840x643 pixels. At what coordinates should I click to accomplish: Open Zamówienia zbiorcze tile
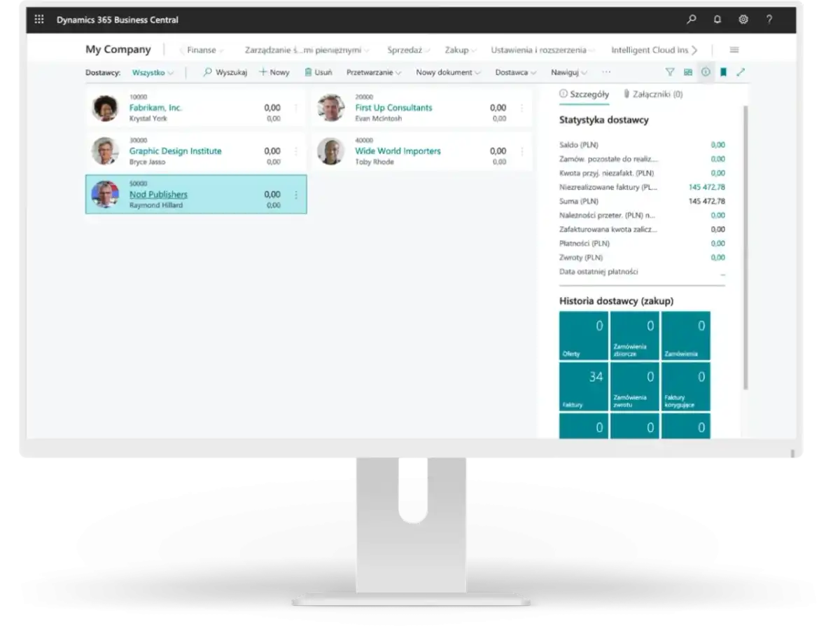pos(635,336)
